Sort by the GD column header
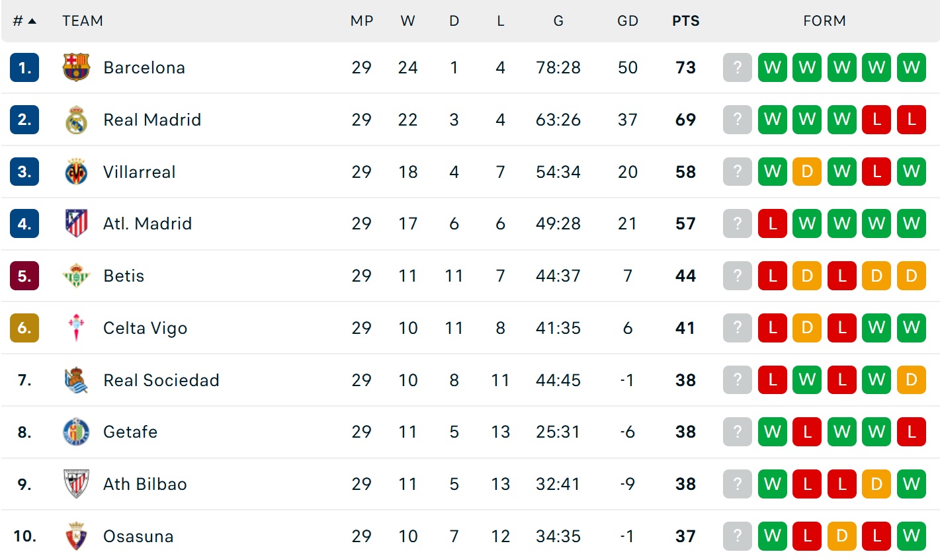940x560 pixels. point(627,21)
